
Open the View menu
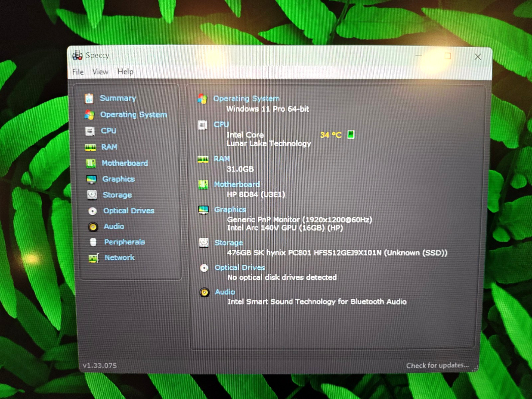[x=100, y=72]
